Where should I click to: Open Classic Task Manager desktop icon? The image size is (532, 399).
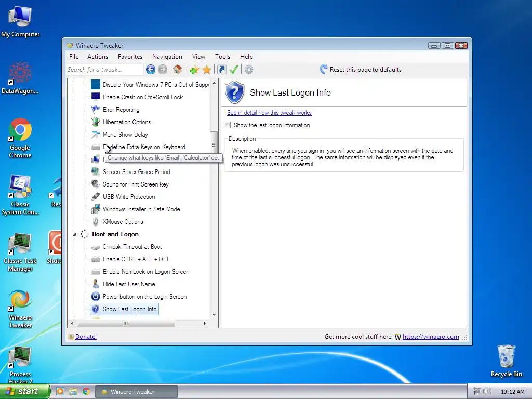tap(20, 252)
